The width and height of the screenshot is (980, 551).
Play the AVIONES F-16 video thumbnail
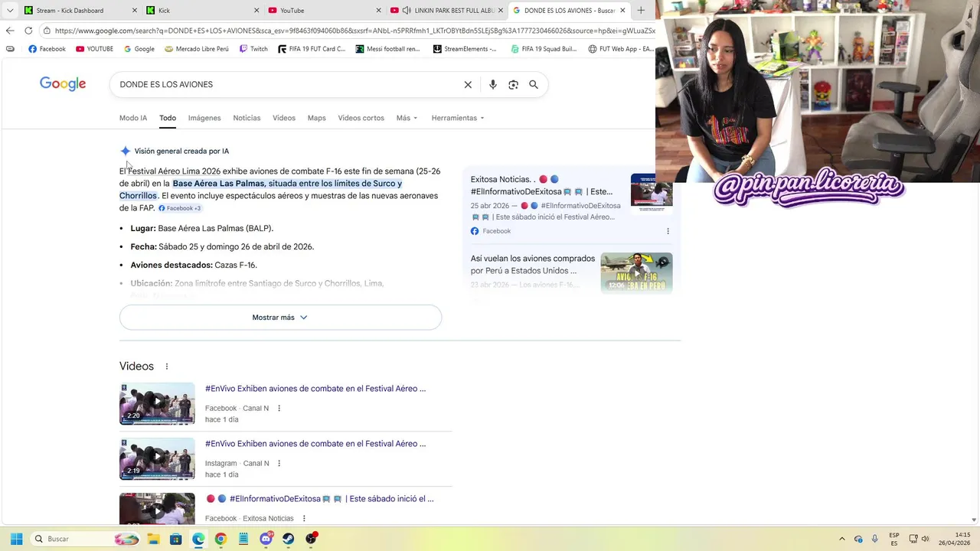[x=636, y=272]
